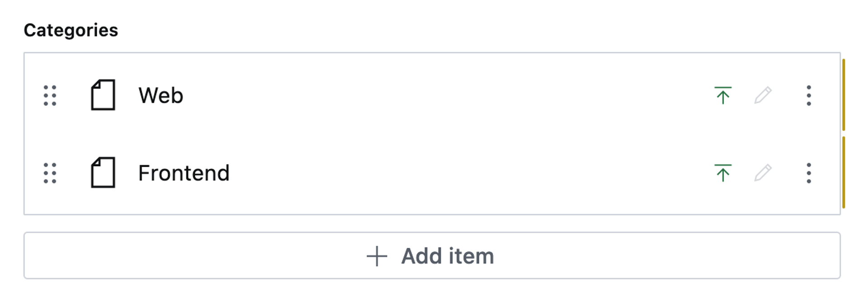The image size is (868, 294).
Task: Select the Frontend category entry
Action: [x=184, y=172]
